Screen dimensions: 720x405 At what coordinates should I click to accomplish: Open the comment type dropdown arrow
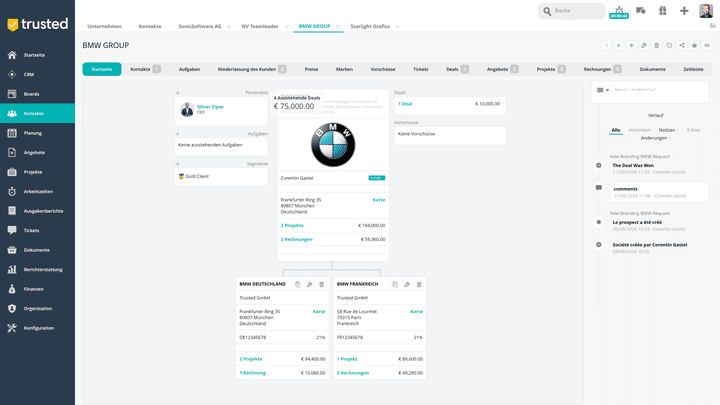click(607, 90)
